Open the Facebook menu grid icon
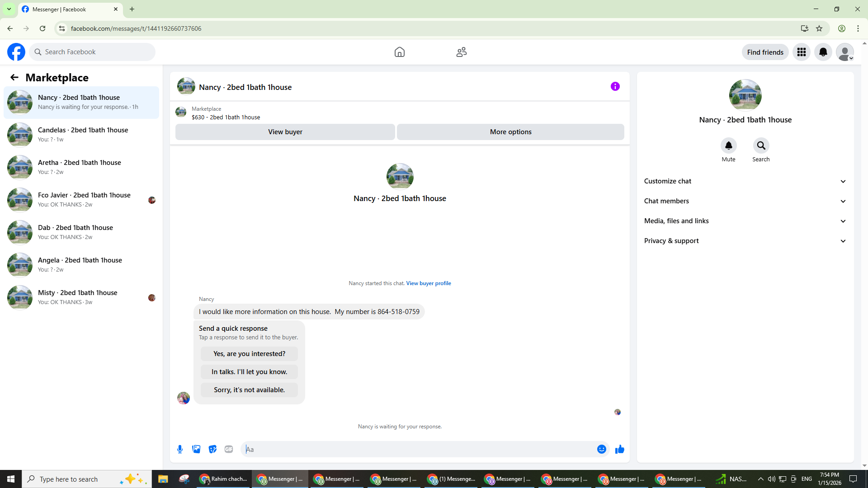 pos(801,52)
